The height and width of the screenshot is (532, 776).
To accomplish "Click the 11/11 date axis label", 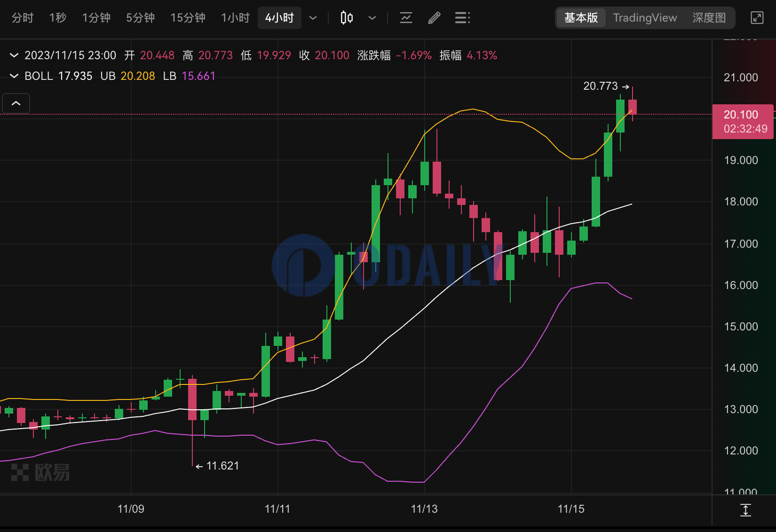I will (x=277, y=509).
